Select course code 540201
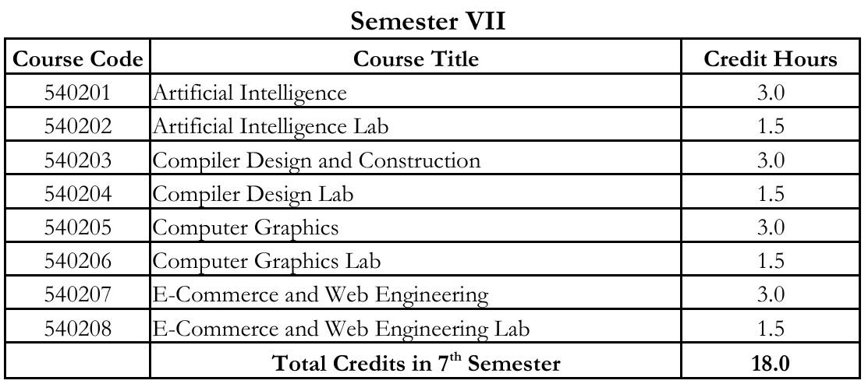Viewport: 868px width, 384px height. point(74,93)
